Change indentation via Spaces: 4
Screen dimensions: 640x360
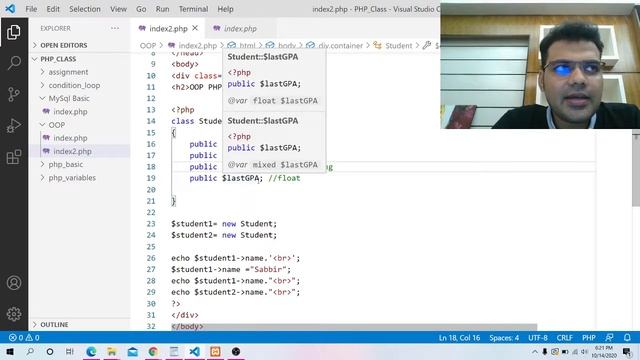pyautogui.click(x=504, y=338)
